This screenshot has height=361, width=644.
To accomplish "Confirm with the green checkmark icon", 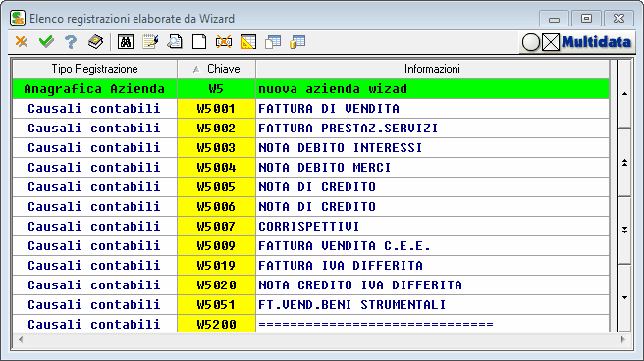I will (x=46, y=42).
